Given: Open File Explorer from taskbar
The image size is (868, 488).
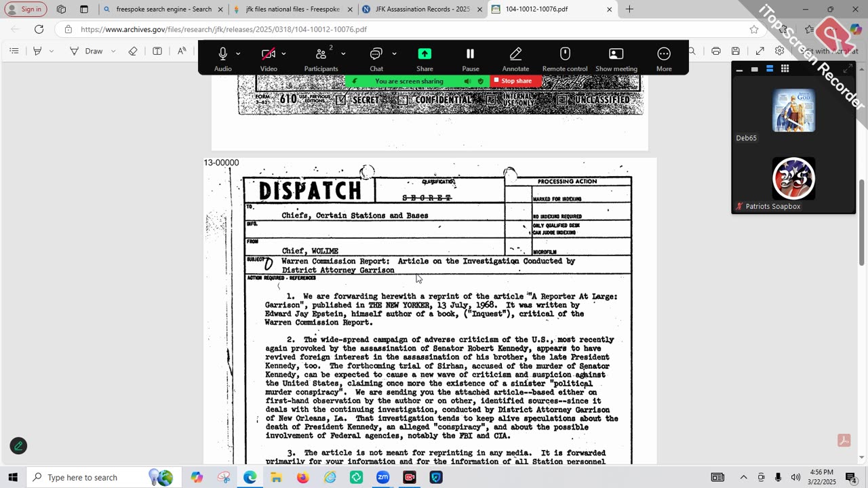Looking at the screenshot, I should [276, 477].
